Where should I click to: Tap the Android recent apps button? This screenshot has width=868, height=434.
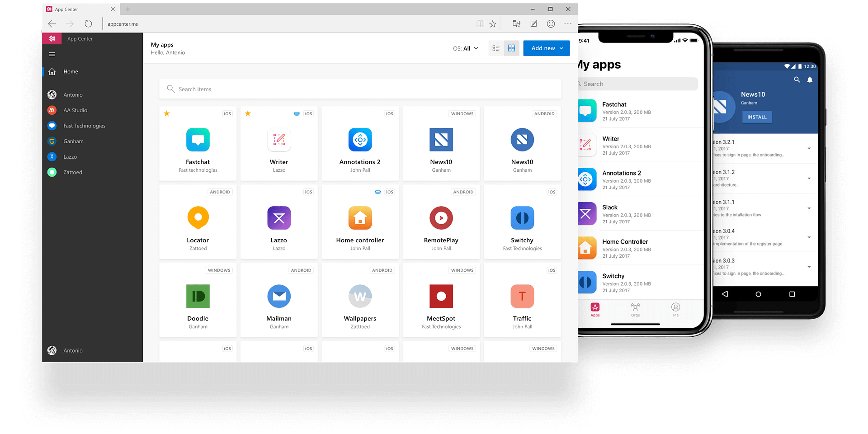(792, 294)
